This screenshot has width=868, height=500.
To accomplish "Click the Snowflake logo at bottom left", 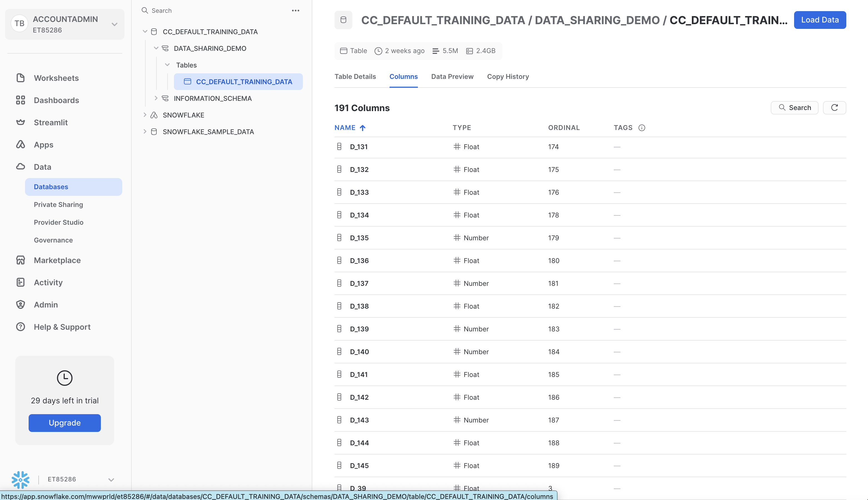I will tap(21, 479).
